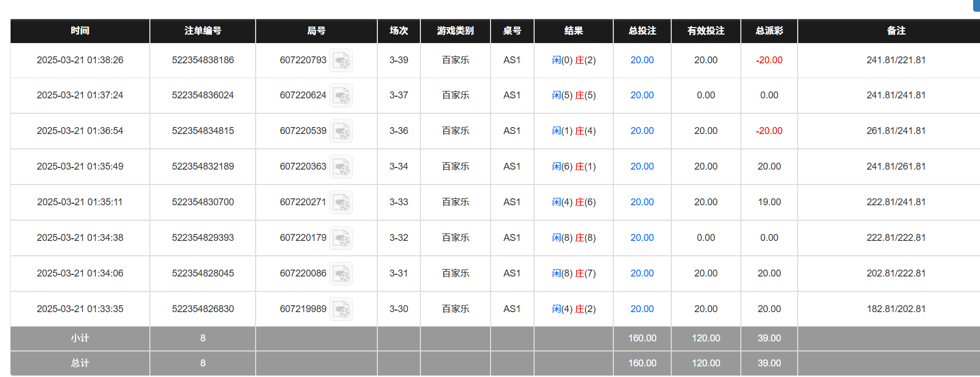Click the replay icon beside round 607220624
This screenshot has width=980, height=377.
click(x=341, y=96)
